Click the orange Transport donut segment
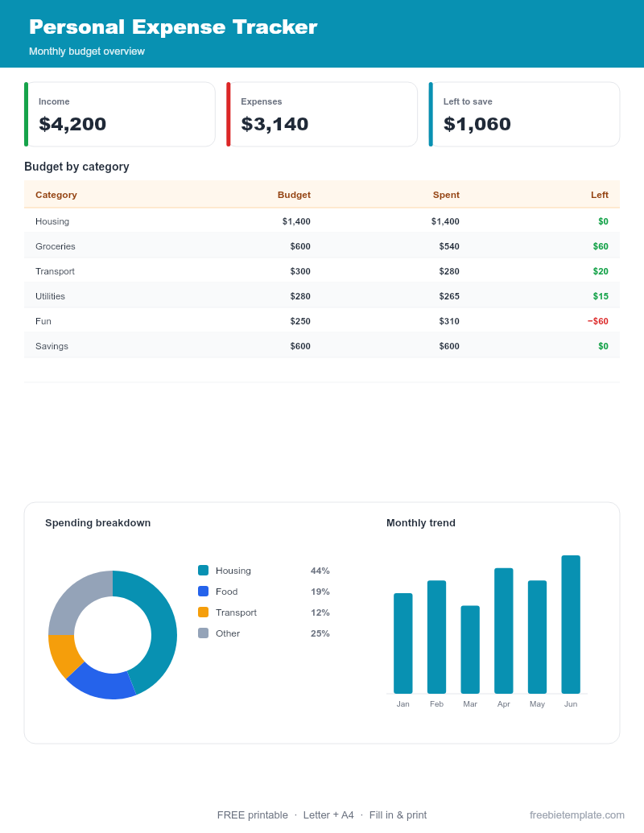 point(64,654)
